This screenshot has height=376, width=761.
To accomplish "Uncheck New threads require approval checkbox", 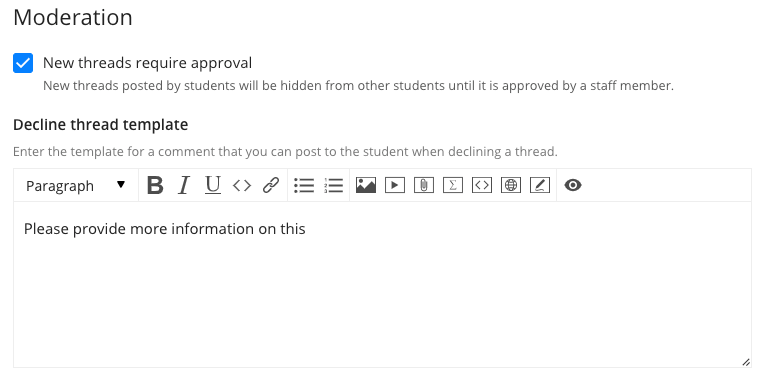I will click(23, 63).
